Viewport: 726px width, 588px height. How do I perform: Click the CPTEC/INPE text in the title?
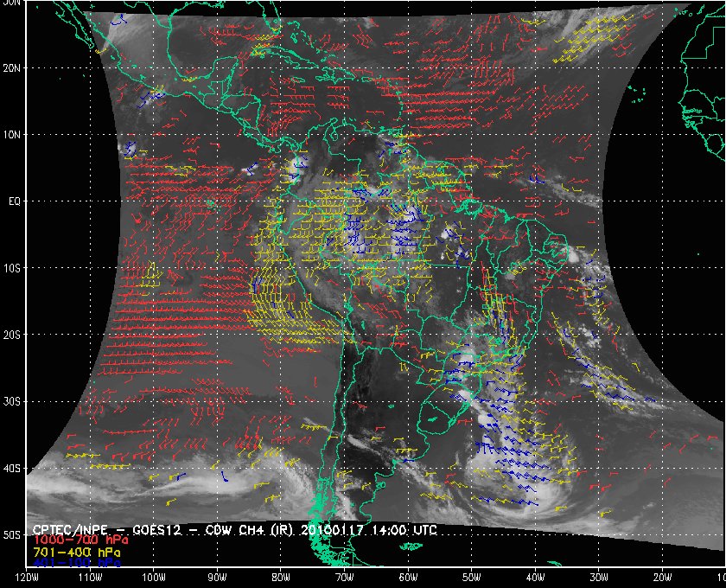click(70, 530)
